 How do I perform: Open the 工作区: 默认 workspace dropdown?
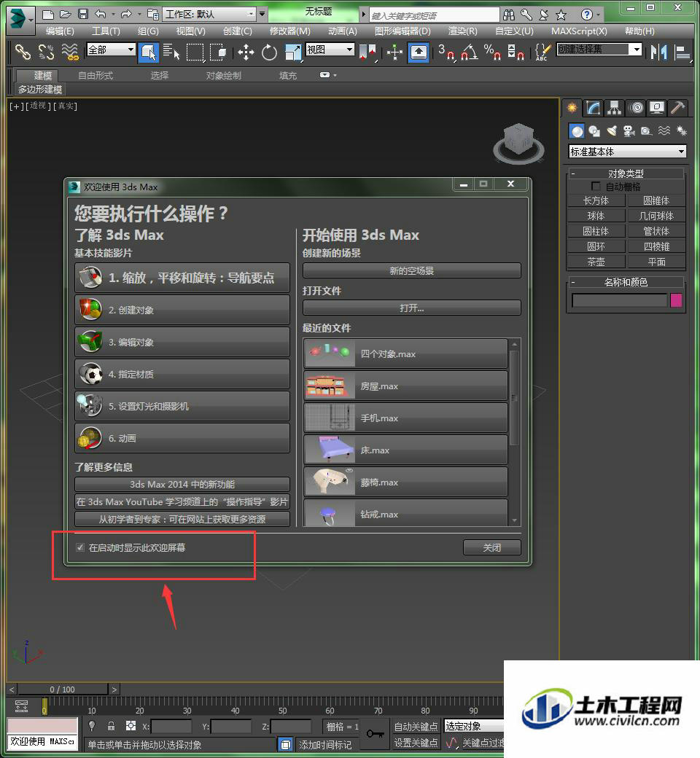point(209,14)
